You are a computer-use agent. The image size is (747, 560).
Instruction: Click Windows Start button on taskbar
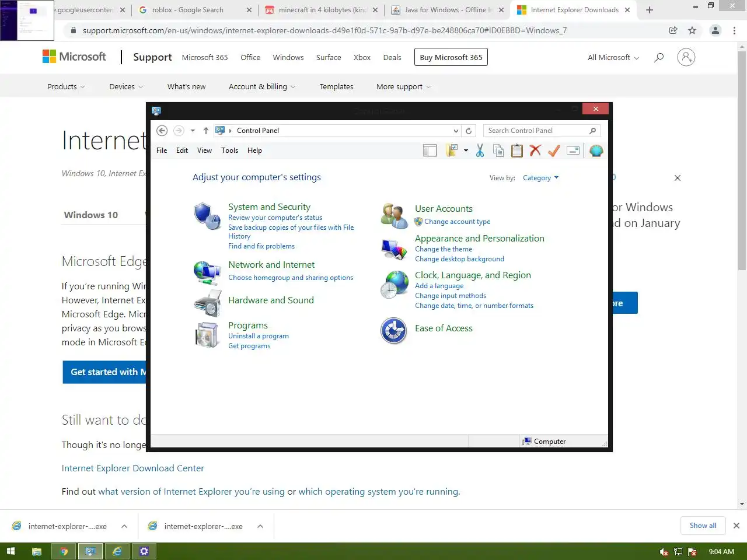coord(11,551)
